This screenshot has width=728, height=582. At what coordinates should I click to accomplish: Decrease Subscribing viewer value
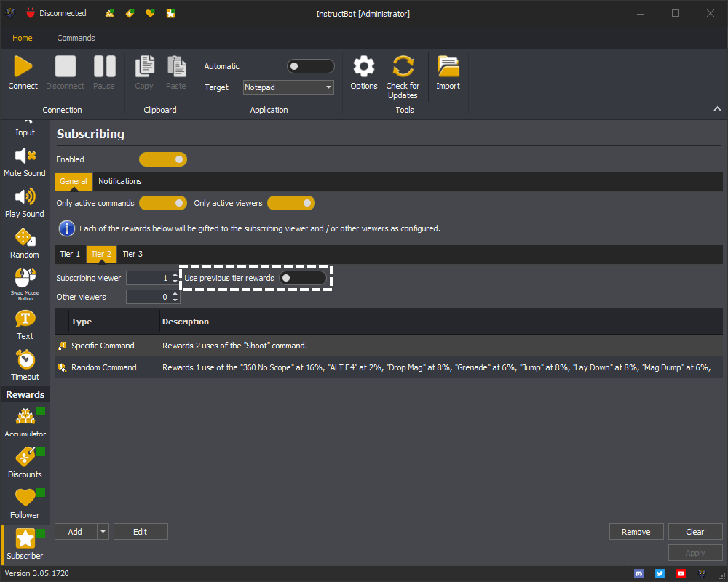click(175, 282)
